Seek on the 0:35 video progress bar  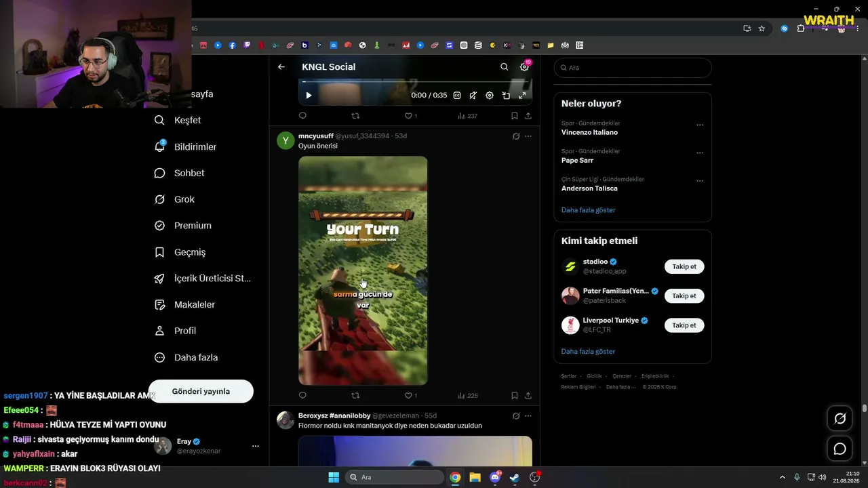point(415,82)
